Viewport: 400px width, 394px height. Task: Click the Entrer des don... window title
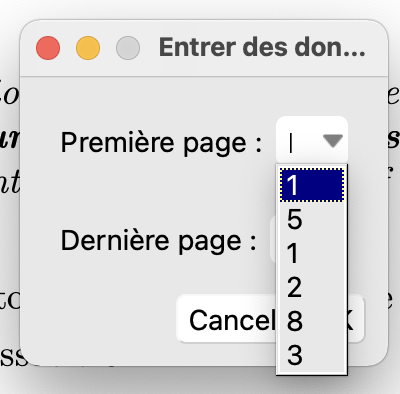click(x=262, y=47)
